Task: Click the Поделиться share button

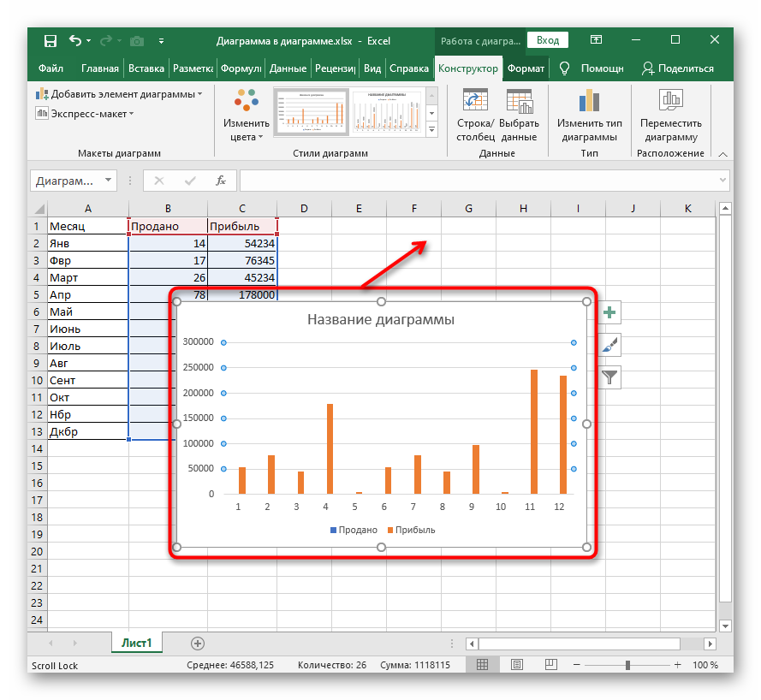Action: pos(678,68)
